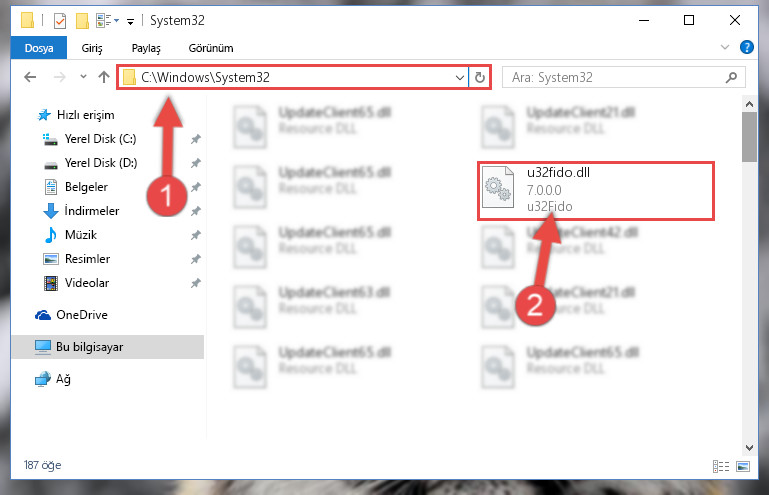
Task: Click the vertical scrollbar thumb
Action: click(749, 137)
